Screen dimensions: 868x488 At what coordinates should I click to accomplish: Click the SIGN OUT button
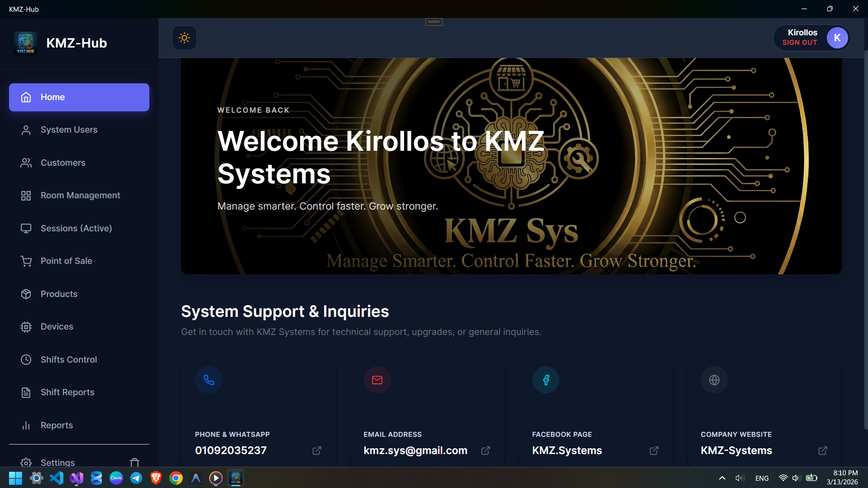799,42
